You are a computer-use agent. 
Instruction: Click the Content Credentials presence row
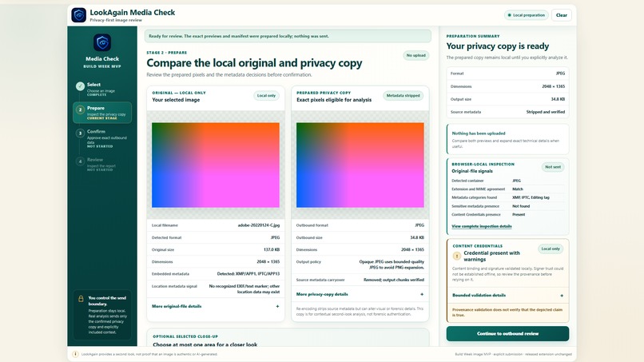tap(507, 214)
